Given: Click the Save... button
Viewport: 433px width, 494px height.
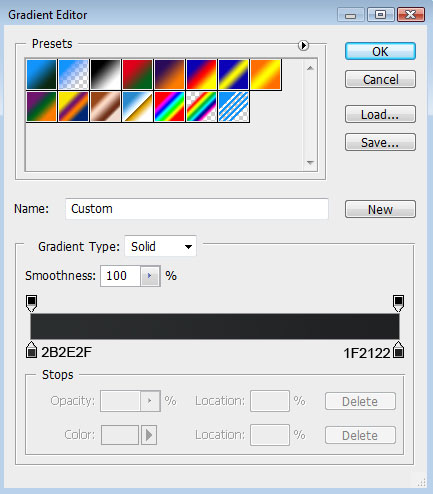Looking at the screenshot, I should point(380,142).
